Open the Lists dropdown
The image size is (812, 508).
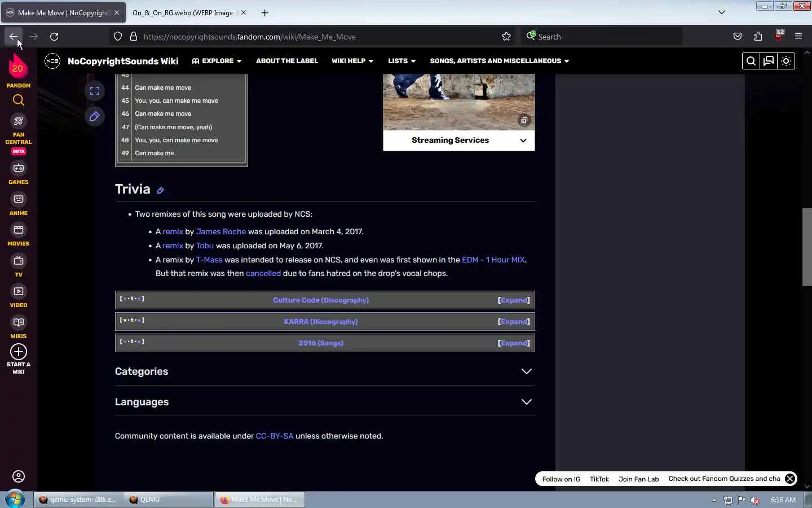pos(401,61)
